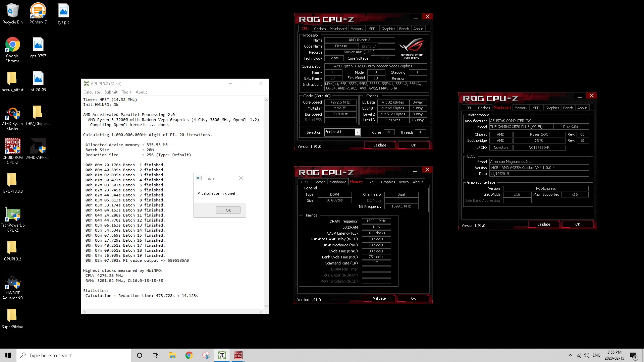Open the Socket #1 selection dropdown
This screenshot has width=644, height=362.
(358, 132)
